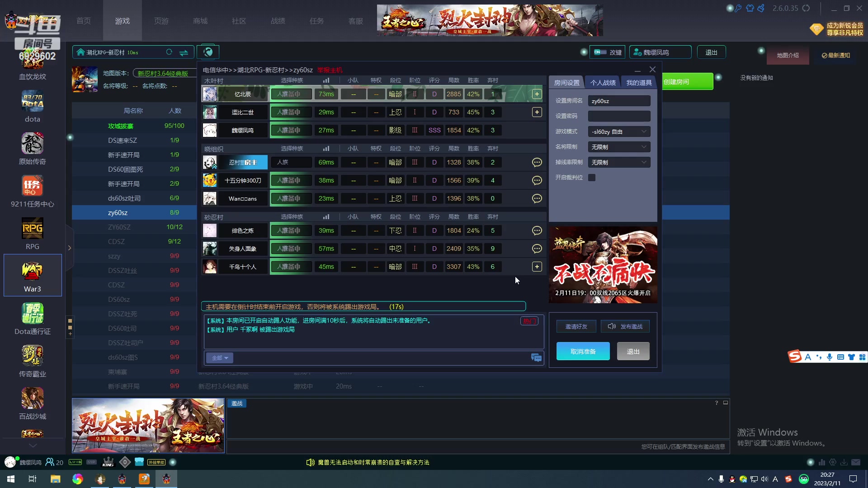Click the 取消准备 button
The height and width of the screenshot is (488, 868).
(583, 351)
